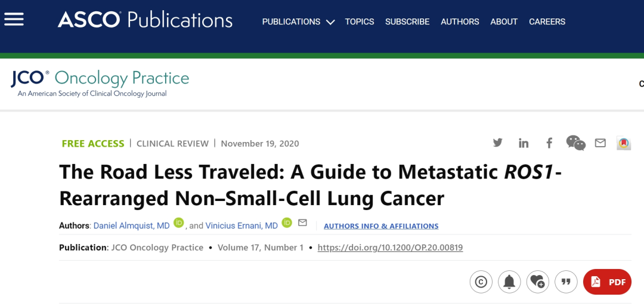Image resolution: width=644 pixels, height=306 pixels.
Task: Click the bell alert icon
Action: [x=509, y=282]
